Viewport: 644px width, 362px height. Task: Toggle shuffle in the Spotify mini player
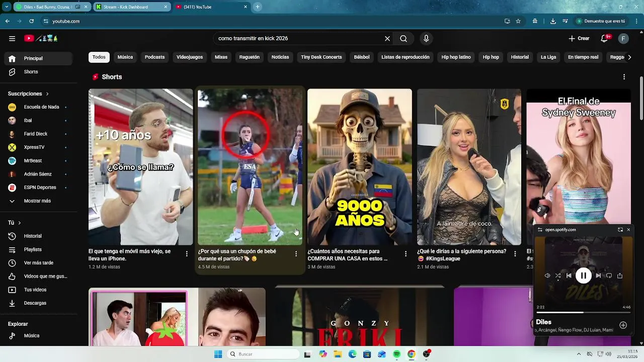(x=558, y=276)
